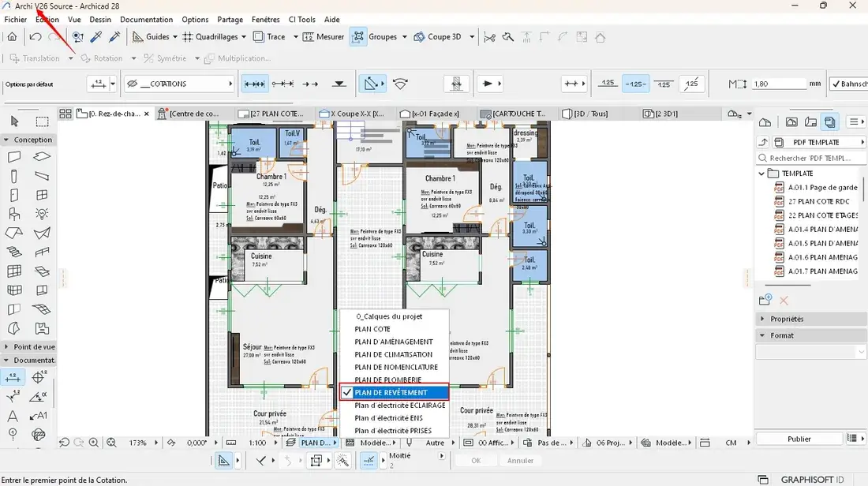
Task: Click the Zoom in magnifier icon
Action: click(94, 443)
